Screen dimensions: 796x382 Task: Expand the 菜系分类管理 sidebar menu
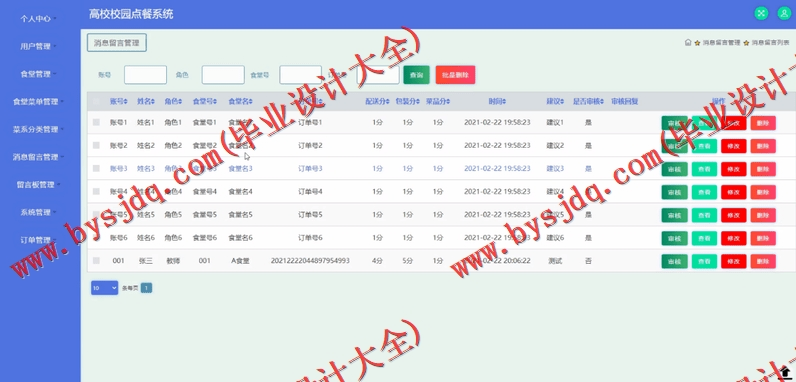[x=38, y=130]
